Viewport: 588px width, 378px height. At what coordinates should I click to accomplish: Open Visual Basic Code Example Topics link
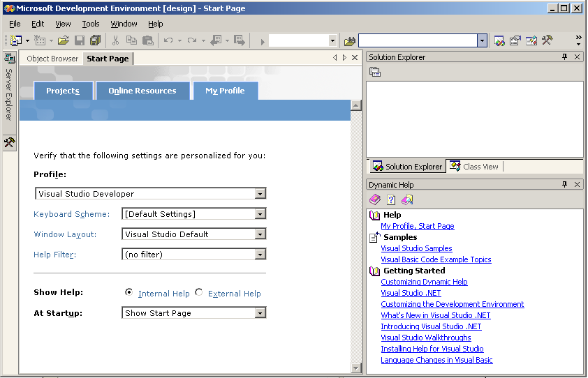pos(436,259)
